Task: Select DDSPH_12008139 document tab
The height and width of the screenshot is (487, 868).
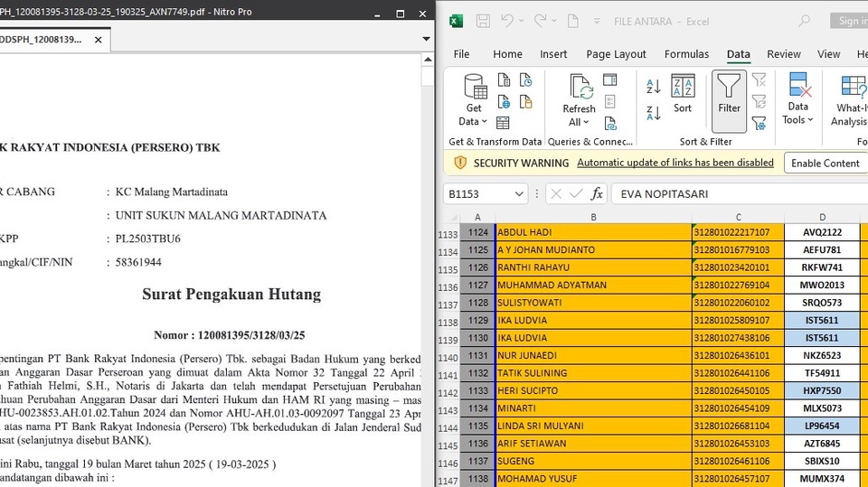Action: coord(42,40)
